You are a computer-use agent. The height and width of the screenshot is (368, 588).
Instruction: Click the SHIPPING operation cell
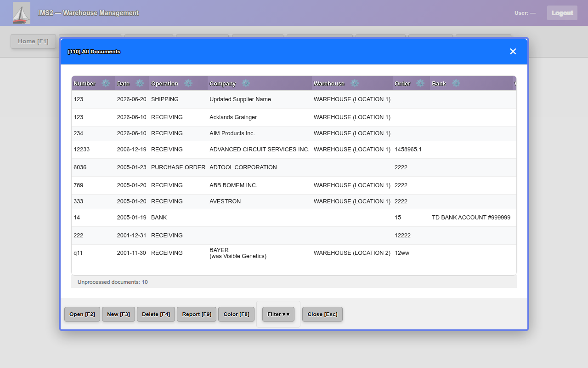[x=178, y=99]
